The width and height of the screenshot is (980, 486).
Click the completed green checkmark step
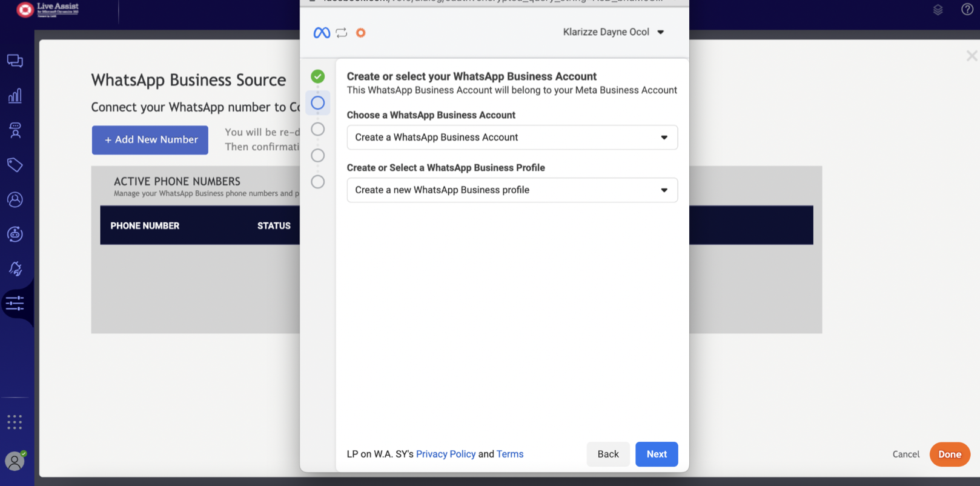tap(317, 76)
